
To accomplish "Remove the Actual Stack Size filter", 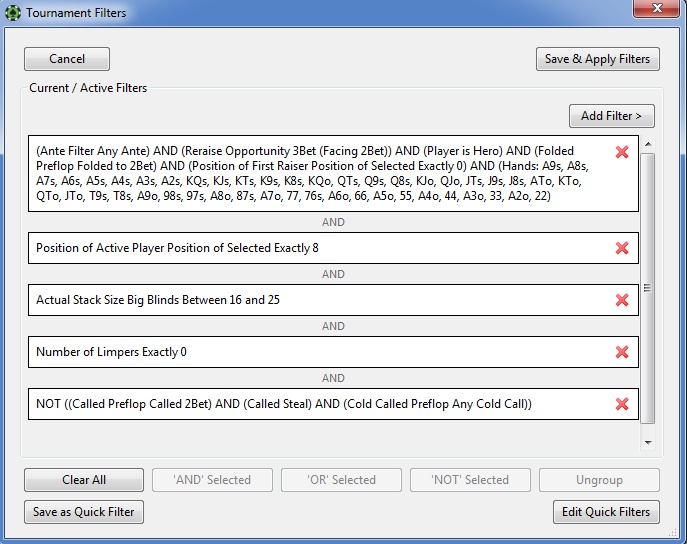I will pyautogui.click(x=622, y=300).
